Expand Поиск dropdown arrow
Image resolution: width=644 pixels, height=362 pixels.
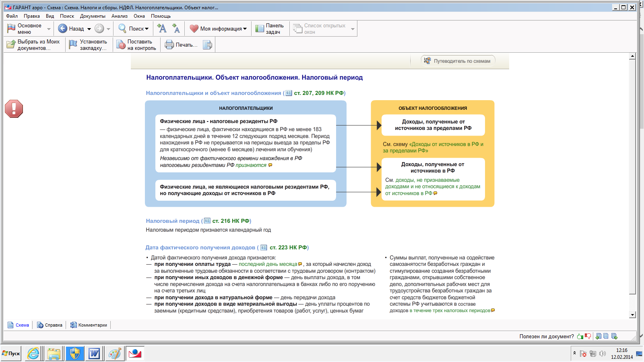[x=147, y=29]
